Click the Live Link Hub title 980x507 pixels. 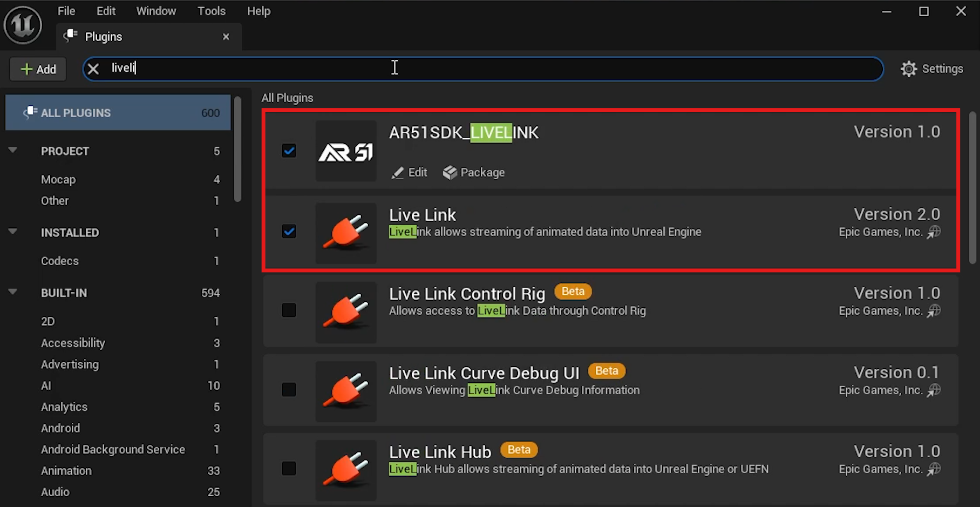pos(440,452)
